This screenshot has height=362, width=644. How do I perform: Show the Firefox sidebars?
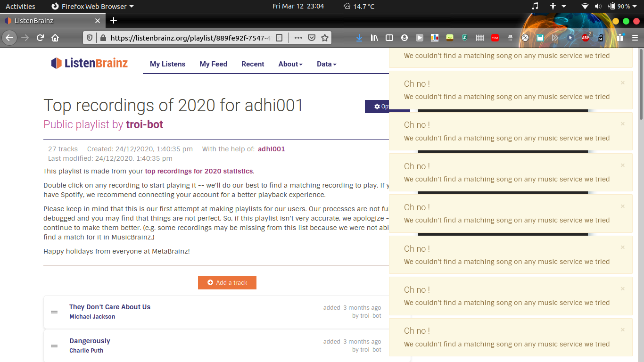[x=389, y=38]
